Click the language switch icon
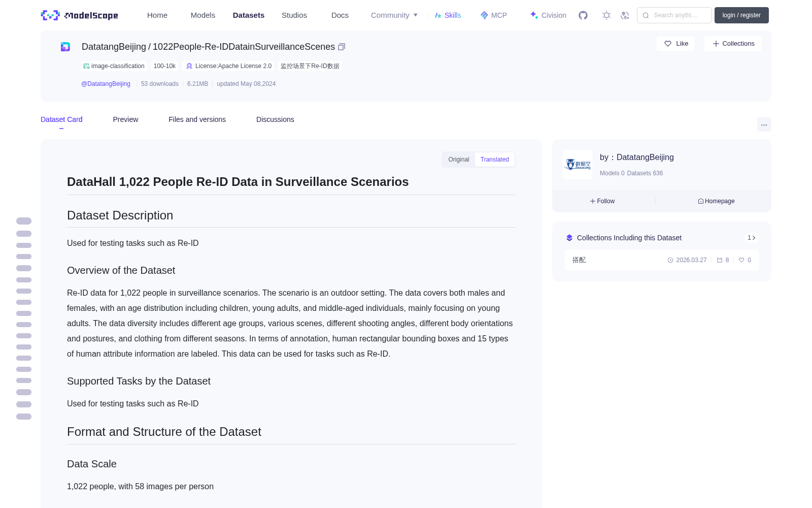 point(625,15)
